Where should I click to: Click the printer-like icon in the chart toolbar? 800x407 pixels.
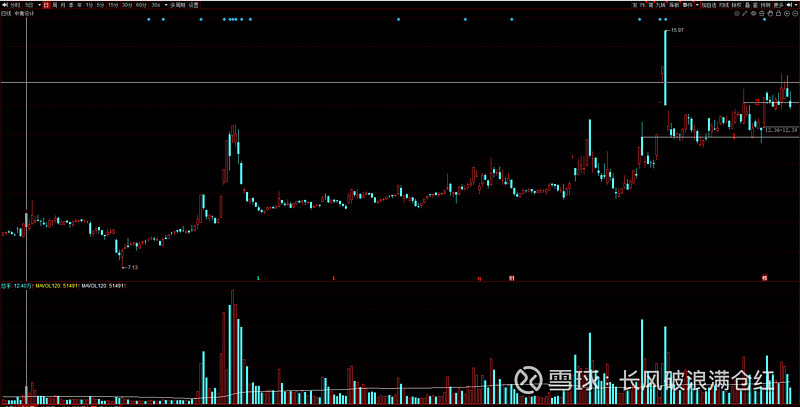click(762, 14)
